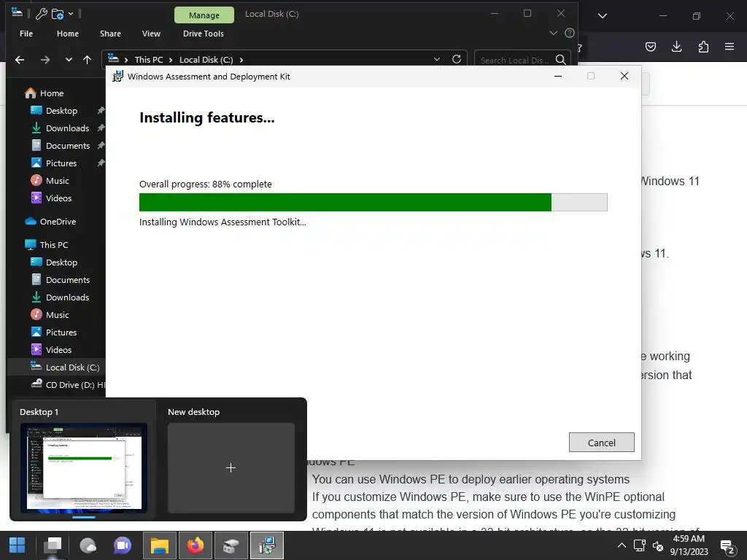Expand Customize Quick Access Toolbar dropdown

point(71,14)
